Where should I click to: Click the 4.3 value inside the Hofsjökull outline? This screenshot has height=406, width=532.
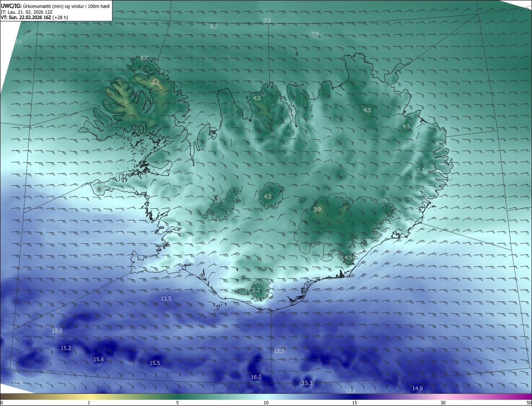(267, 196)
